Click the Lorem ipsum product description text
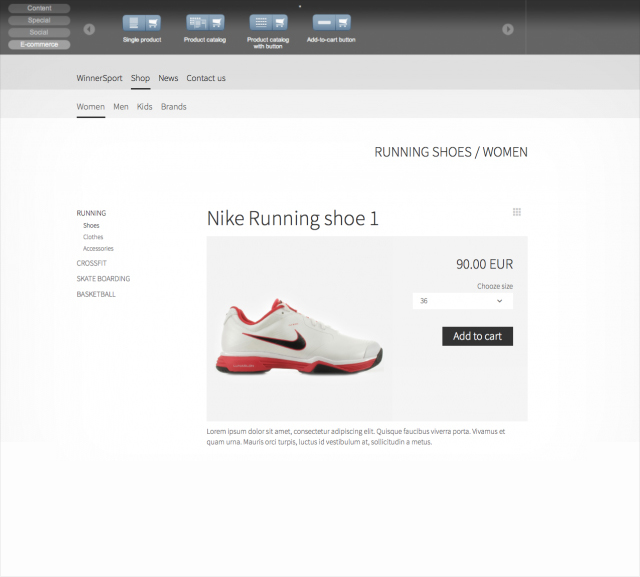 356,437
